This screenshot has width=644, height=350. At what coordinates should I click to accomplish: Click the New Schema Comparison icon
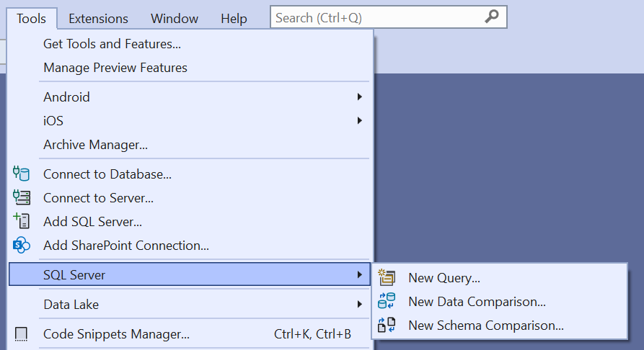pyautogui.click(x=387, y=325)
